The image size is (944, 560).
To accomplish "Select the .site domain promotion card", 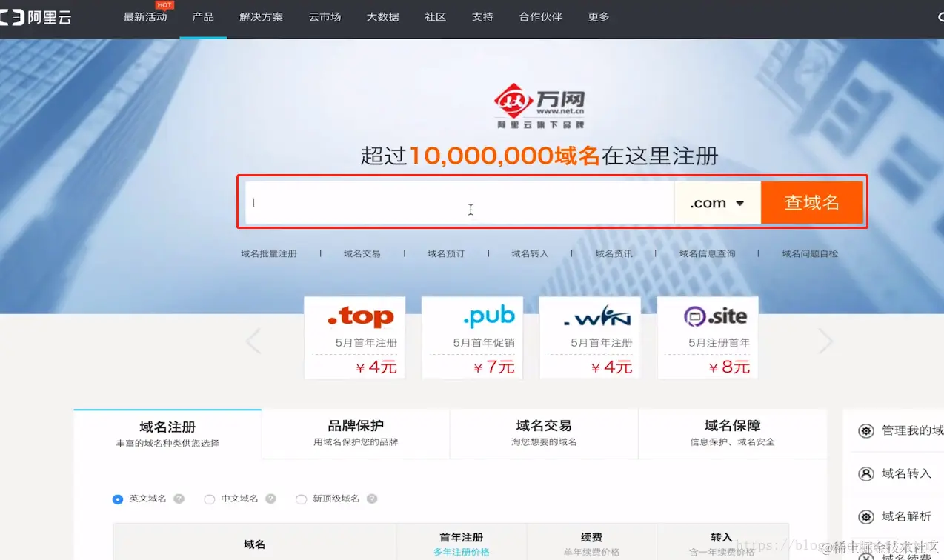I will pyautogui.click(x=708, y=338).
